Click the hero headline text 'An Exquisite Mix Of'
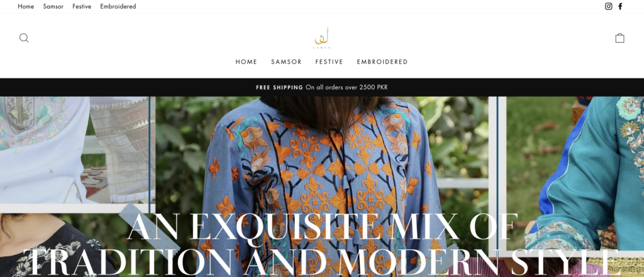This screenshot has height=277, width=644. [322, 227]
